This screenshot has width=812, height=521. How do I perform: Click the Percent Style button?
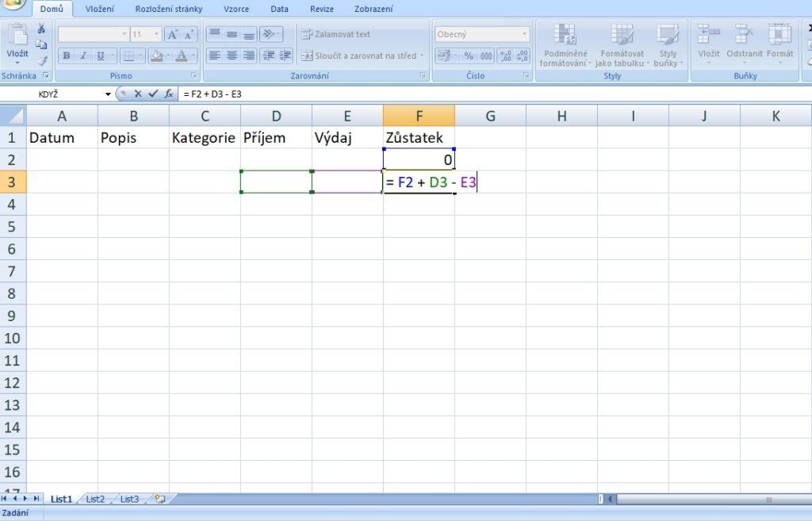coord(468,56)
